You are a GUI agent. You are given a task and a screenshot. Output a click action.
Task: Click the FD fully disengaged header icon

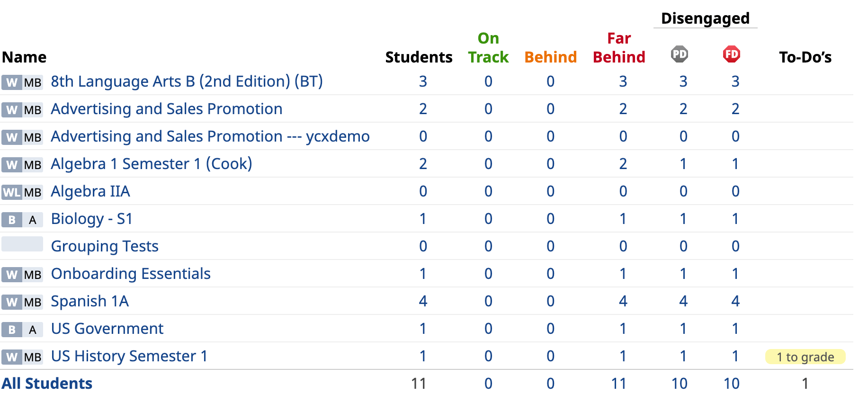tap(731, 54)
